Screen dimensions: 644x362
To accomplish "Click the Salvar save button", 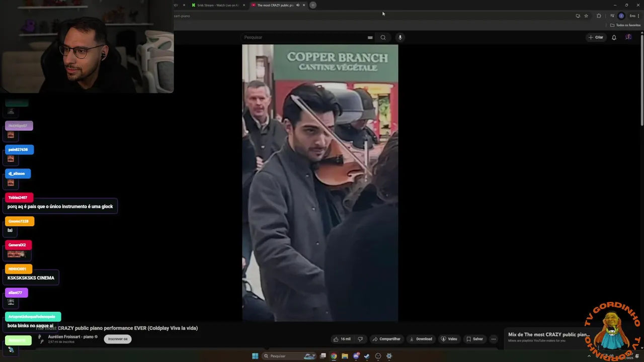I will click(x=474, y=339).
